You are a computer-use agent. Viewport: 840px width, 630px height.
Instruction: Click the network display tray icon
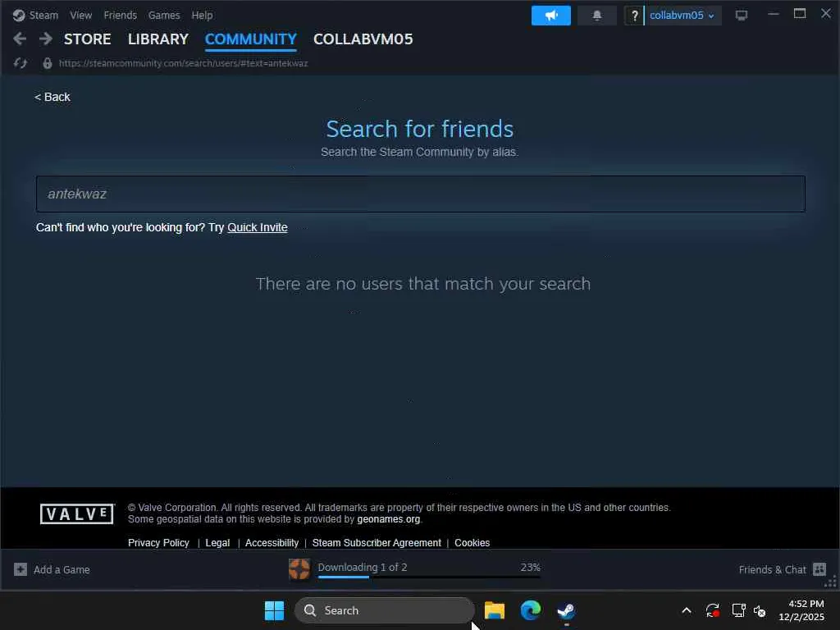(x=739, y=610)
